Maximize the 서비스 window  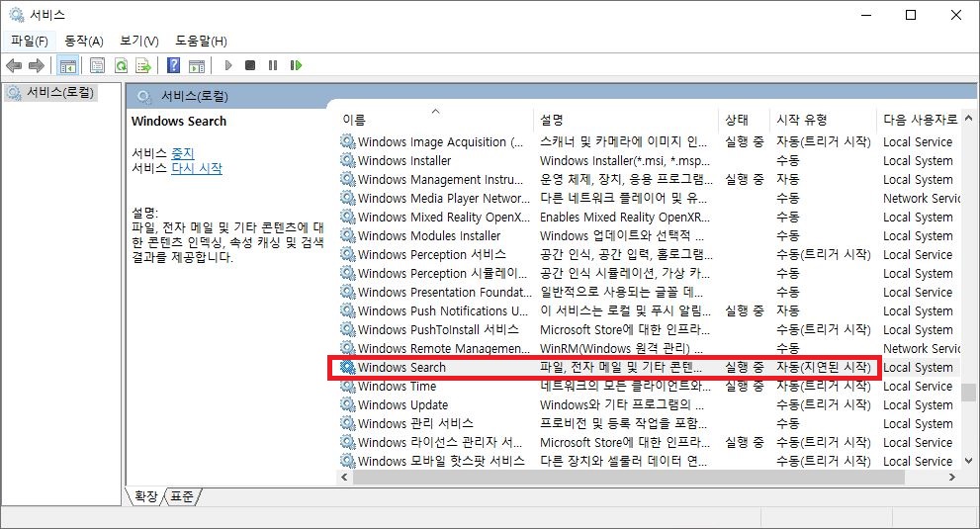(911, 15)
